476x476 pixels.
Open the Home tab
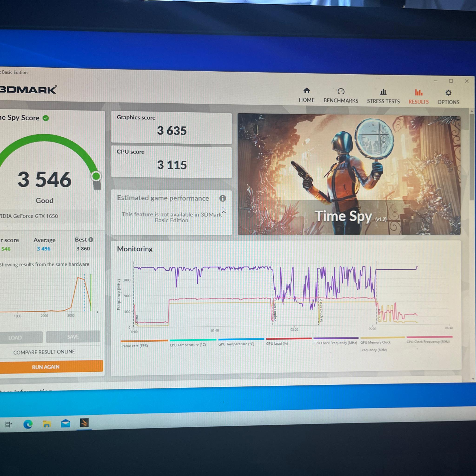[x=307, y=95]
